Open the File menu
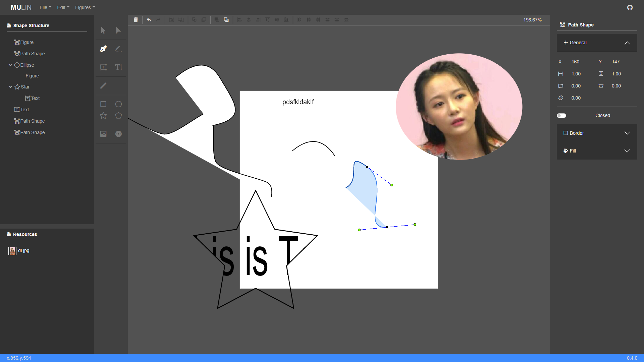 point(45,7)
